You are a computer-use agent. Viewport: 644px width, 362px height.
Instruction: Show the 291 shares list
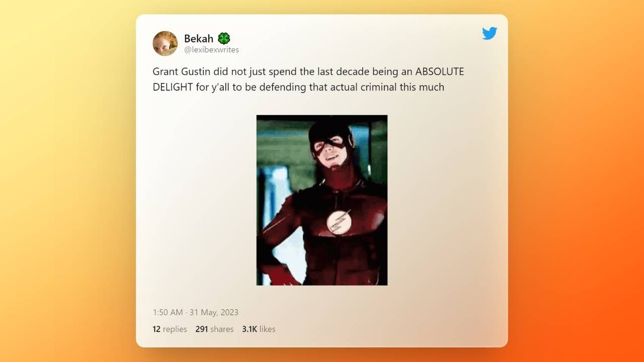click(214, 329)
